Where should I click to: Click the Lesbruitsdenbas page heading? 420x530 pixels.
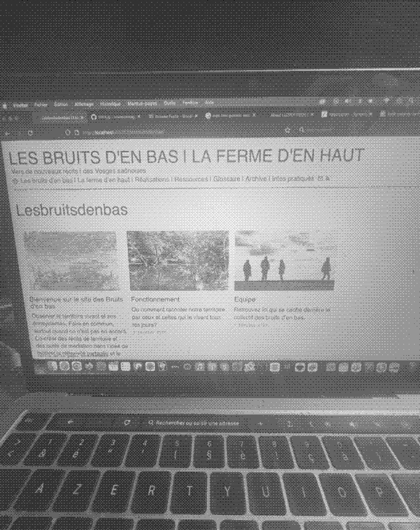click(x=72, y=210)
